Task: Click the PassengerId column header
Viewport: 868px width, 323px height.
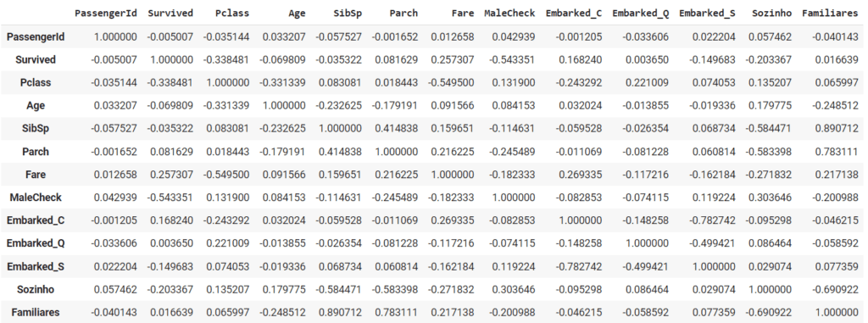Action: pyautogui.click(x=106, y=14)
